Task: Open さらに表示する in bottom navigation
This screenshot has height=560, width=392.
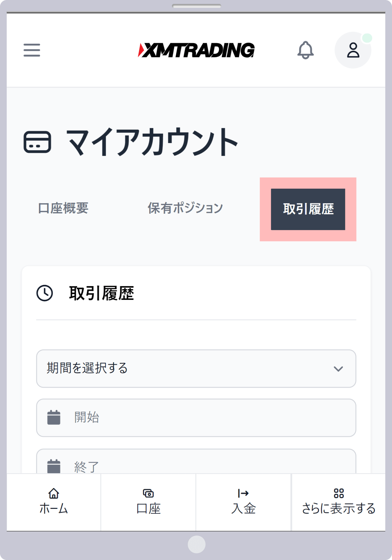Action: point(338,501)
